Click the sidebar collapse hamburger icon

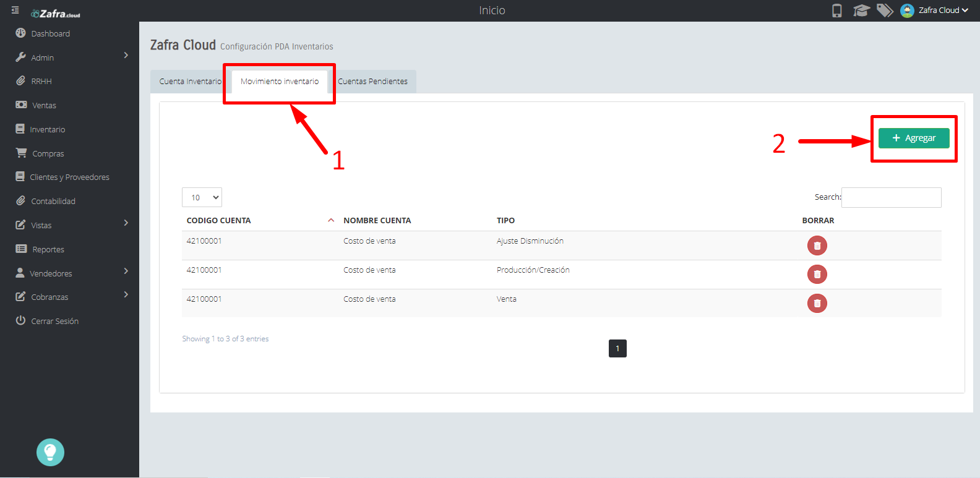15,11
